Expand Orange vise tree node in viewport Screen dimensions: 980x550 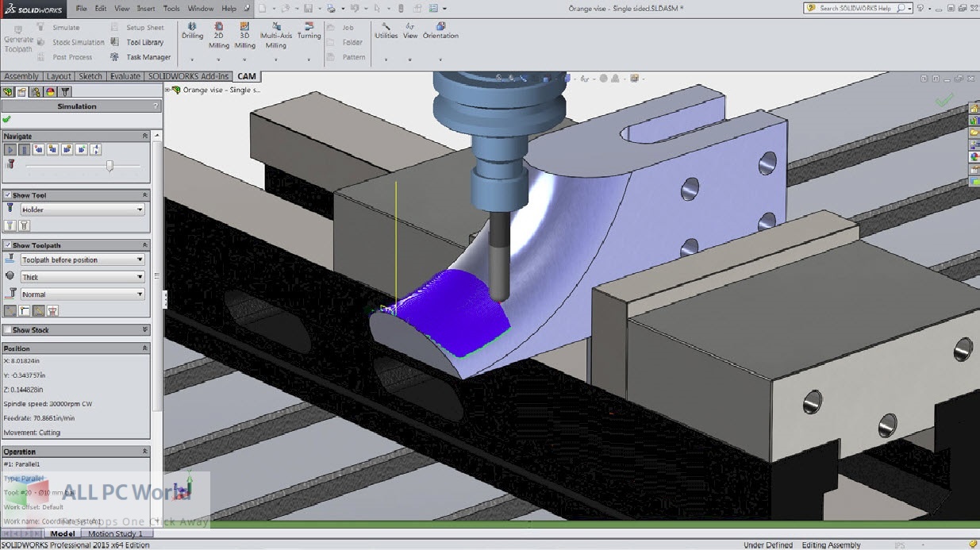tap(167, 90)
